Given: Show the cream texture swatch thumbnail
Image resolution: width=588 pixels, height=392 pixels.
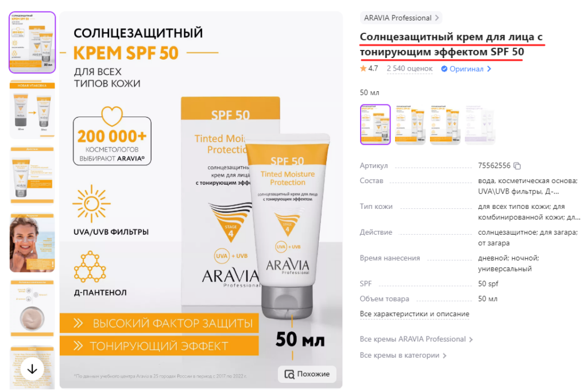Looking at the screenshot, I should tap(32, 309).
